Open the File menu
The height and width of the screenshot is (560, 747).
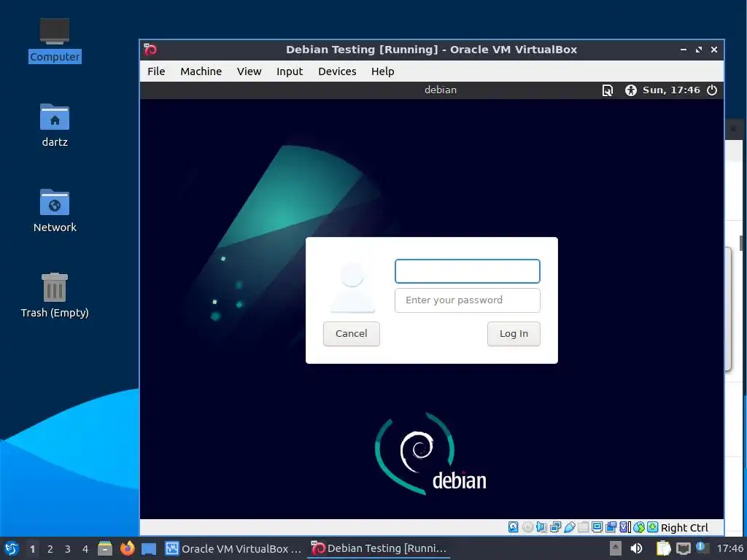(156, 71)
